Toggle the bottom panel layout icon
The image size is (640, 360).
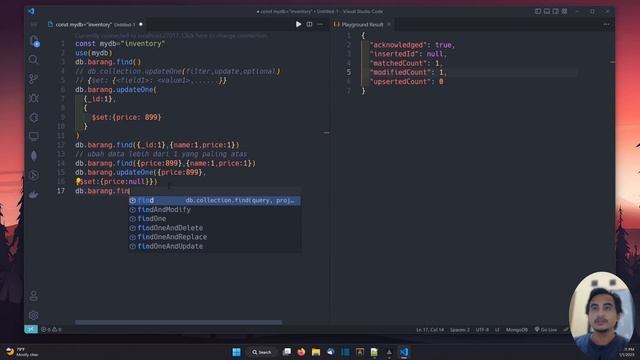547,11
